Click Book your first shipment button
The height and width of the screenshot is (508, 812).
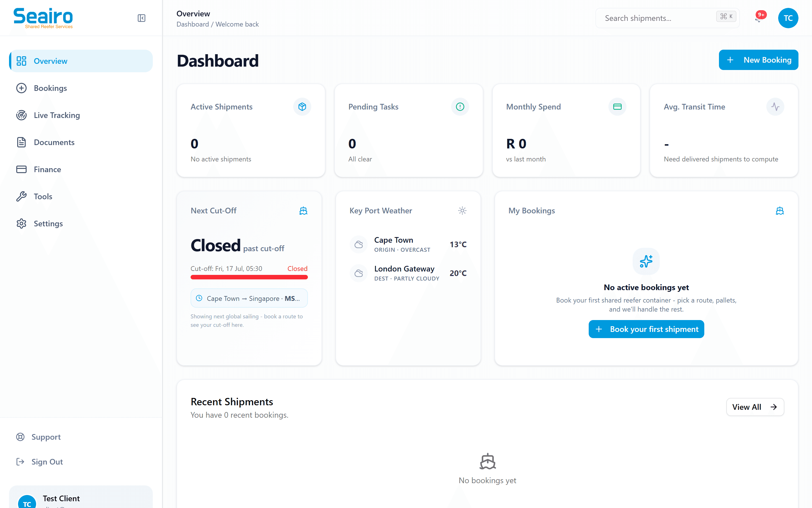tap(646, 329)
